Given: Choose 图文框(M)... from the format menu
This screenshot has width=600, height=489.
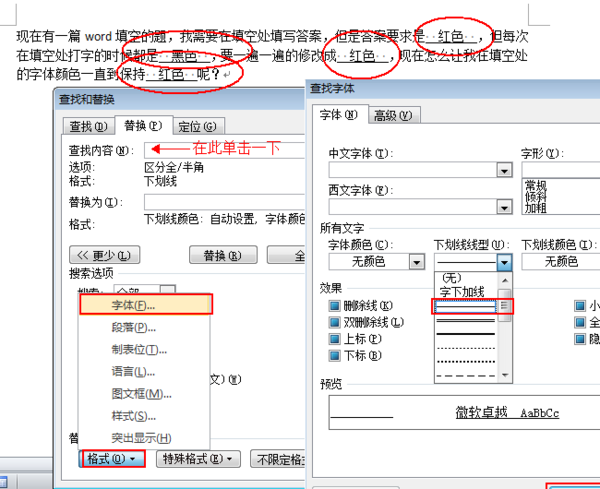Looking at the screenshot, I should (144, 394).
